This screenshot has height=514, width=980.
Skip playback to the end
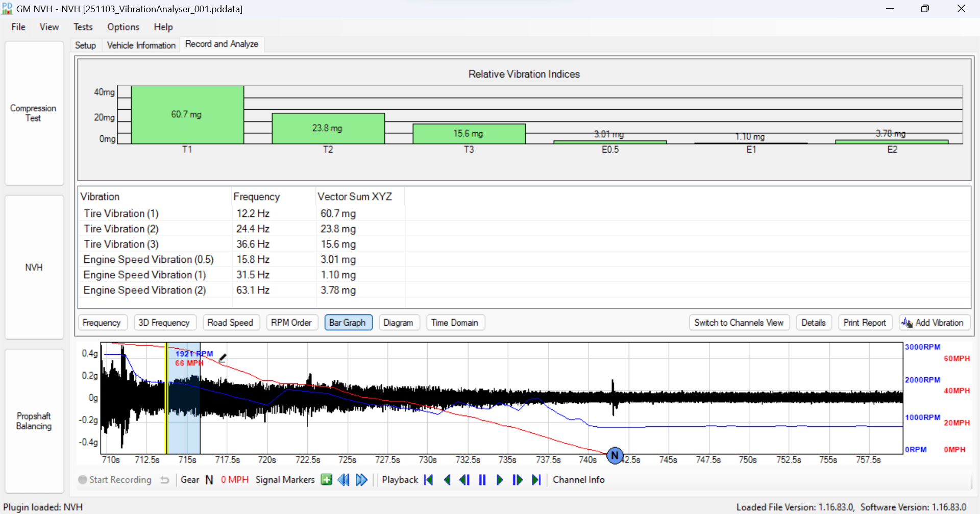click(x=536, y=480)
